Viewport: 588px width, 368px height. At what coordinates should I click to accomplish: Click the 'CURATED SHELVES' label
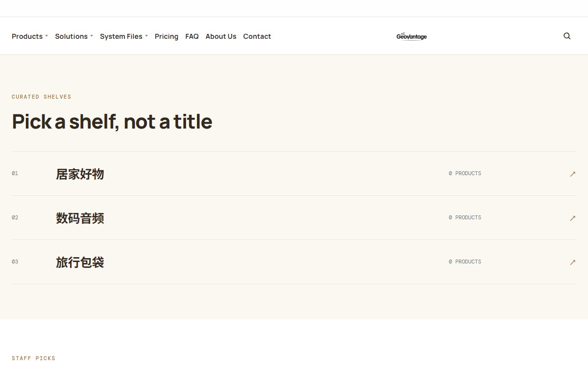[x=42, y=97]
